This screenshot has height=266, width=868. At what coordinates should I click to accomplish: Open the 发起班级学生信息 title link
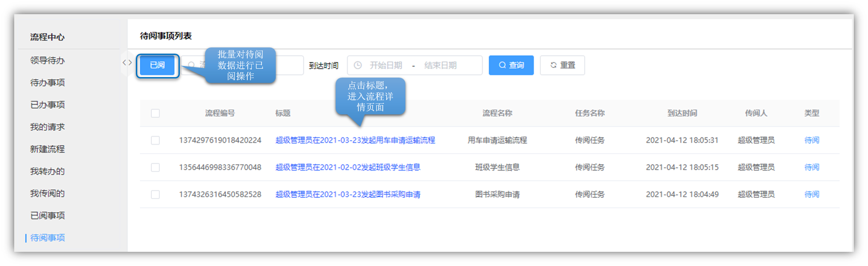click(348, 167)
